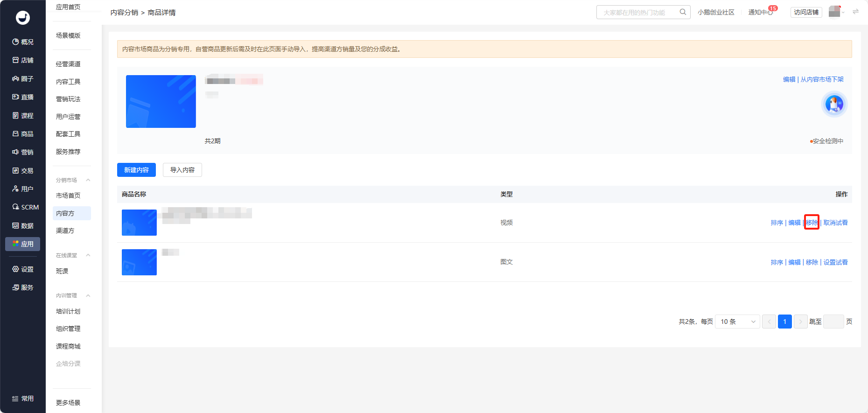Open the 营销 section

coord(23,152)
